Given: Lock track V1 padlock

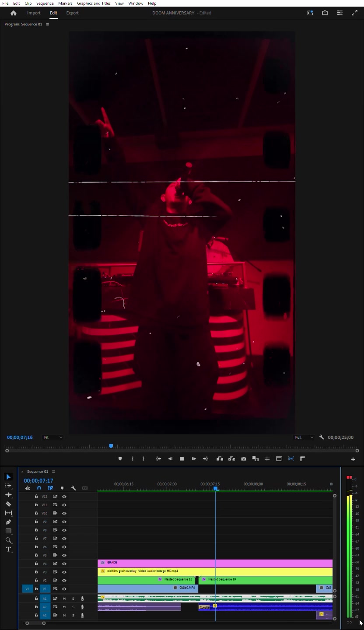Looking at the screenshot, I should [36, 589].
